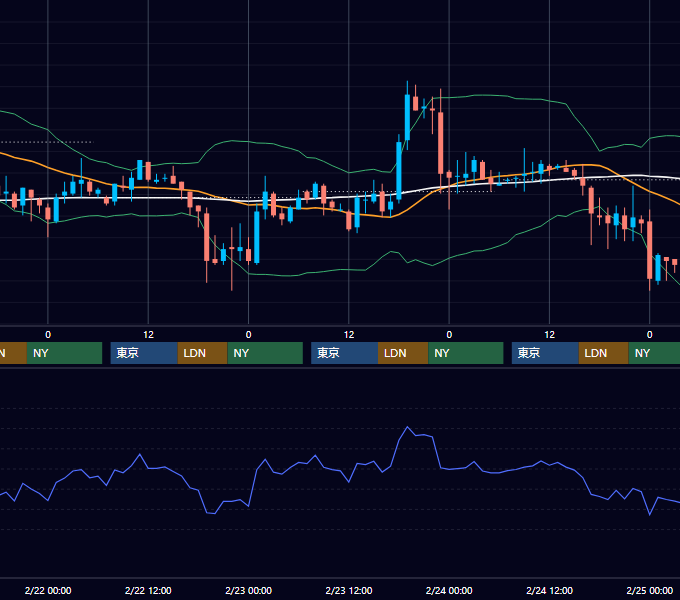This screenshot has height=600, width=680.
Task: Click the hour label 12 above 2/24 12:00
Action: pos(549,335)
